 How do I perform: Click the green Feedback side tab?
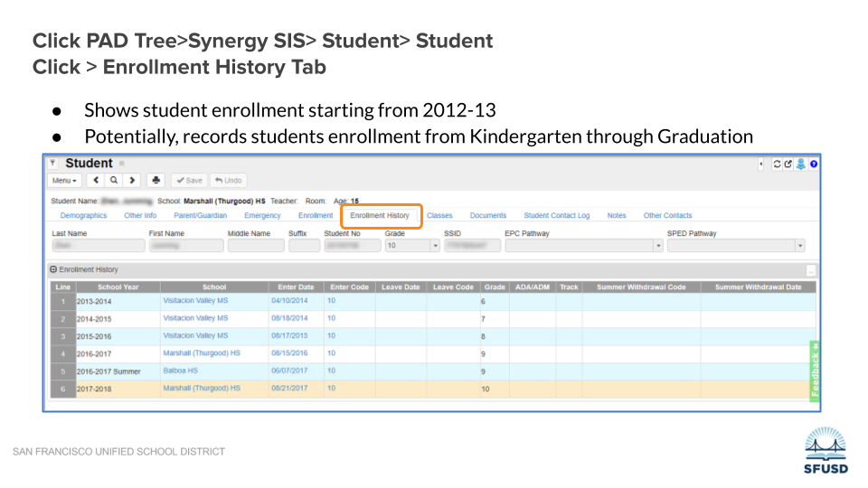point(814,371)
